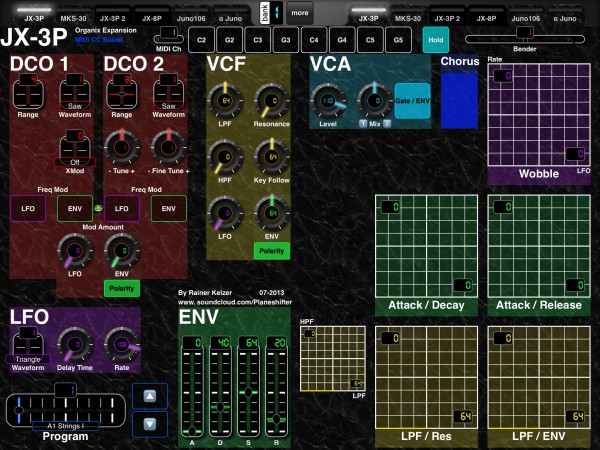Play the G5 note pad

tap(398, 40)
